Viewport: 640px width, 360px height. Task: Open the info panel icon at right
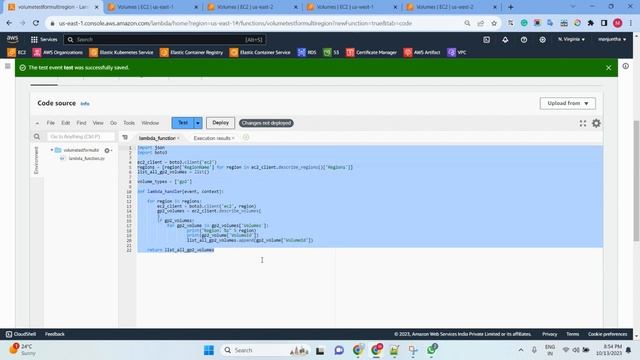click(x=626, y=66)
